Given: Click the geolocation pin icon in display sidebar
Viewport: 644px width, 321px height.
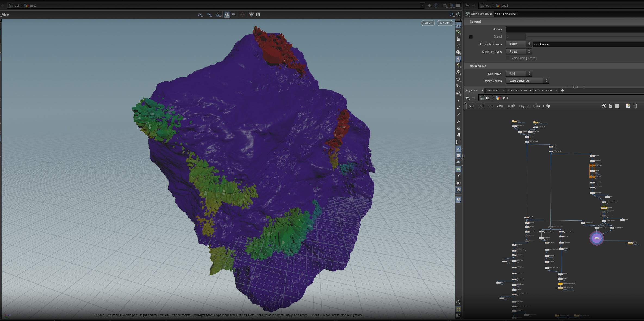Looking at the screenshot, I should 458,200.
